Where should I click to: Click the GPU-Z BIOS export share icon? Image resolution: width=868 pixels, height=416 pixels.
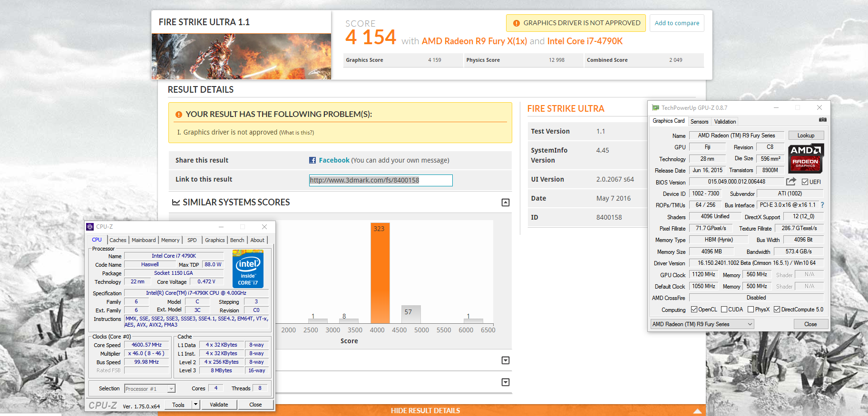point(791,182)
